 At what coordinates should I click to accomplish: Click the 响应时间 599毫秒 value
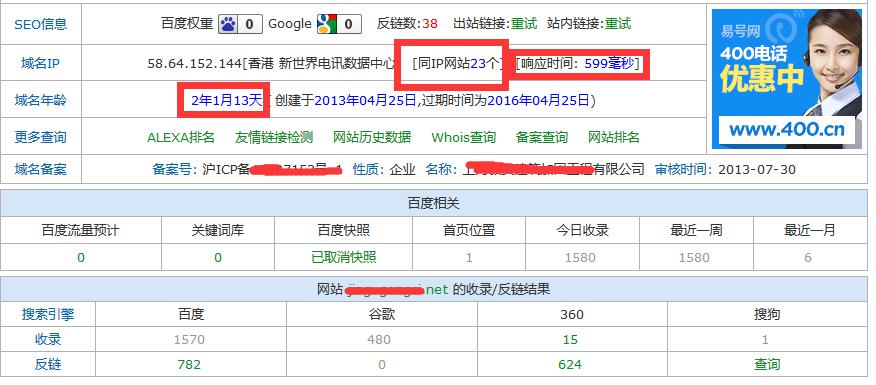pyautogui.click(x=610, y=63)
